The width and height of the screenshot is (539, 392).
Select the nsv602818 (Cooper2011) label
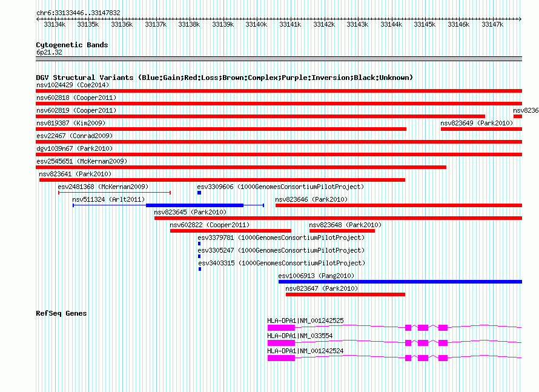76,98
